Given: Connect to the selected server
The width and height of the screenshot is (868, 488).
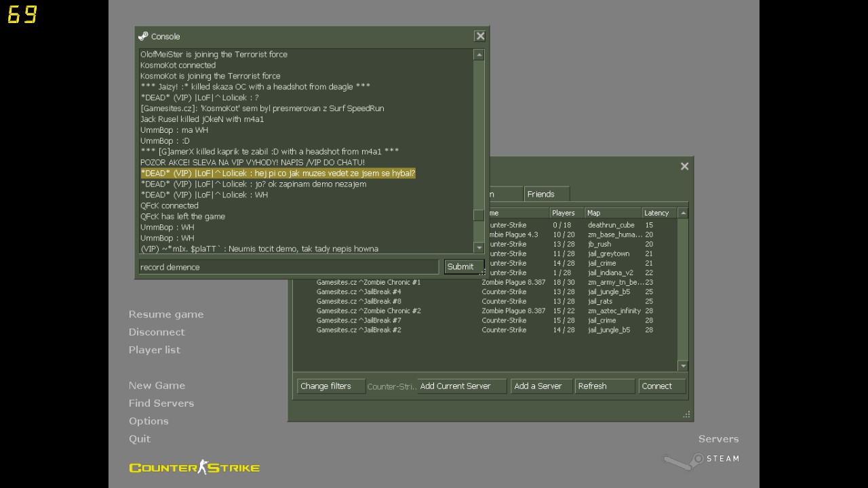Looking at the screenshot, I should tap(663, 386).
